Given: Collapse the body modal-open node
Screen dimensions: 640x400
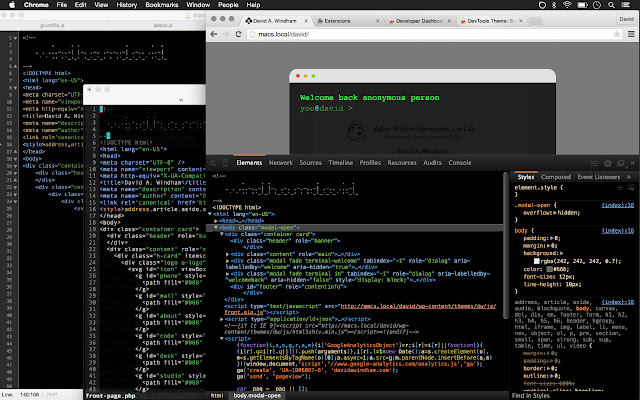Looking at the screenshot, I should [x=216, y=227].
